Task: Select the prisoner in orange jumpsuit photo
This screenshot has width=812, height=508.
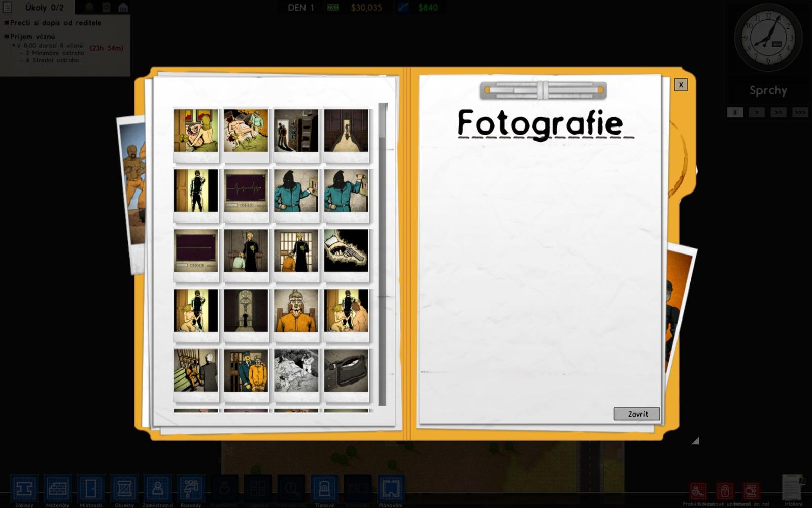Action: 296,311
